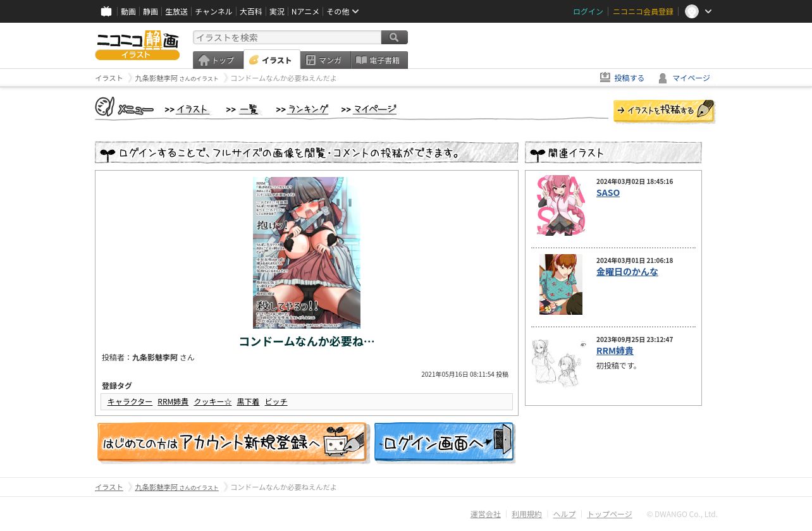Image resolution: width=812 pixels, height=531 pixels.
Task: Click tag 黒下着
Action: (x=248, y=401)
